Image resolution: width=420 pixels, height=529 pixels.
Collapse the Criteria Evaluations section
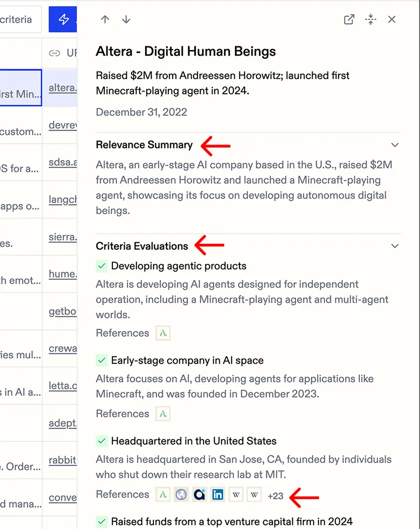394,246
